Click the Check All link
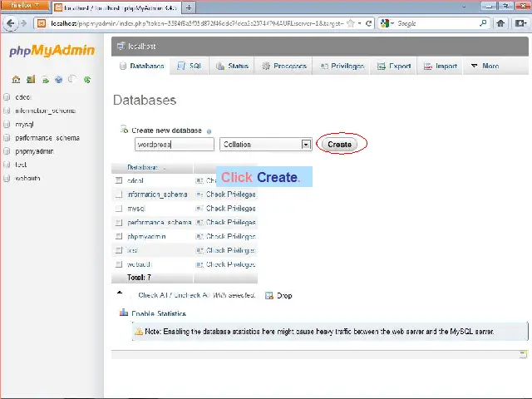 153,295
